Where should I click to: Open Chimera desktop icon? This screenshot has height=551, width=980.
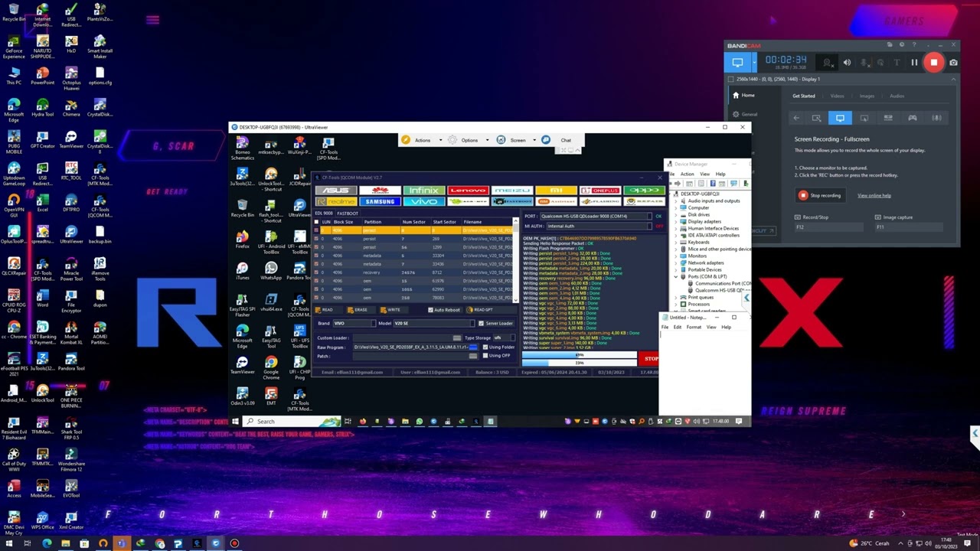coord(71,108)
